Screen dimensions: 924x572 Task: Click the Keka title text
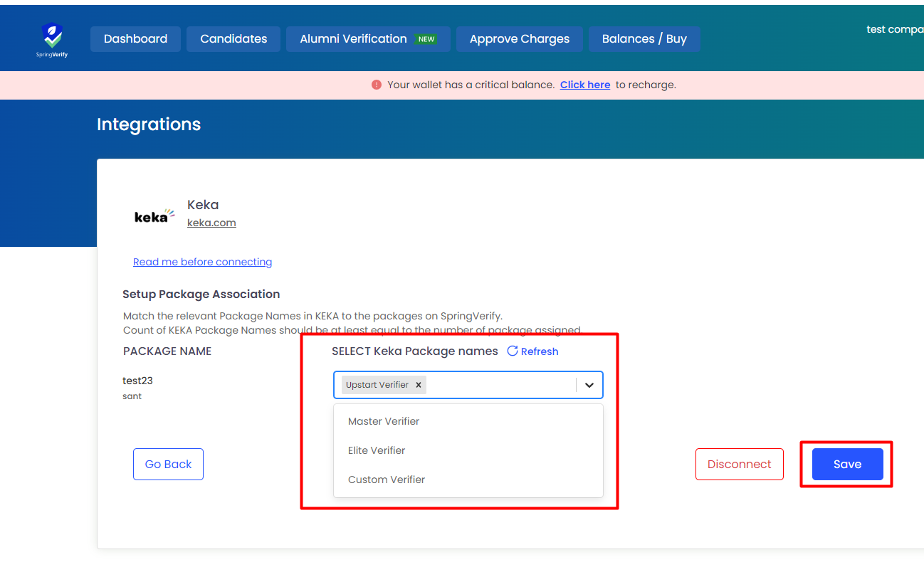tap(203, 205)
